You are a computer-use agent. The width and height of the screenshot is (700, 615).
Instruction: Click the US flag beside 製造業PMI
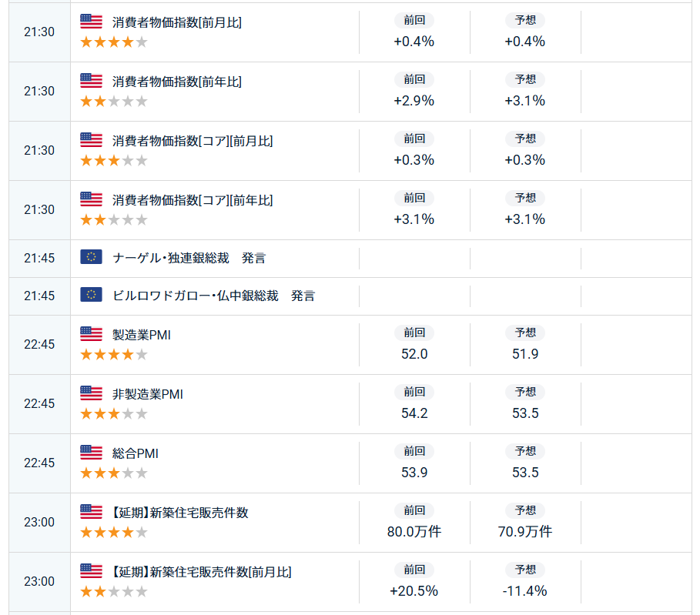coord(91,334)
